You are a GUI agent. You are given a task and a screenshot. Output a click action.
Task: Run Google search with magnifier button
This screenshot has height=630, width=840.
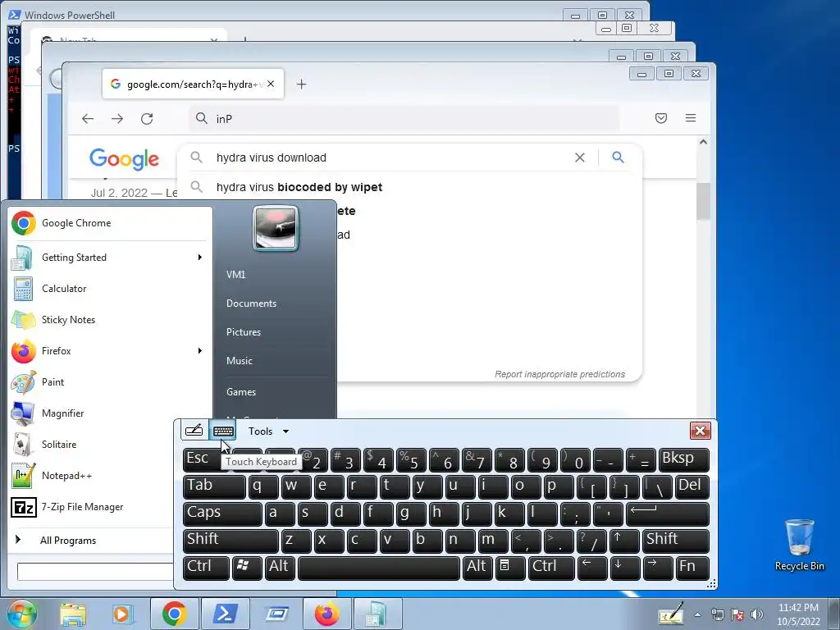618,157
